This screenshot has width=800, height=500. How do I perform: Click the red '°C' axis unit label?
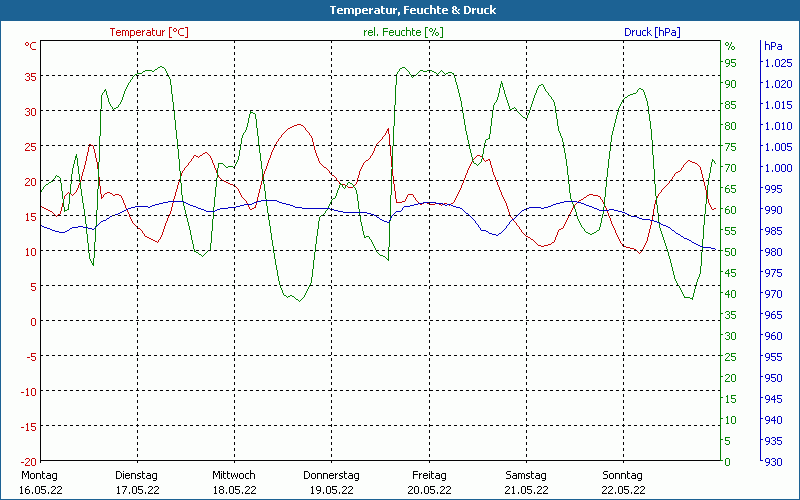point(31,46)
